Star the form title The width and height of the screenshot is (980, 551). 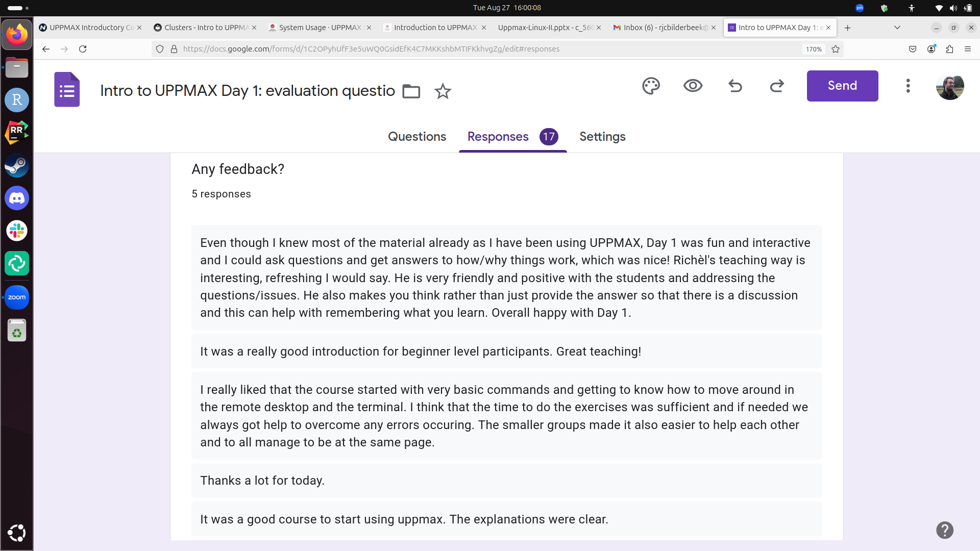pos(443,91)
